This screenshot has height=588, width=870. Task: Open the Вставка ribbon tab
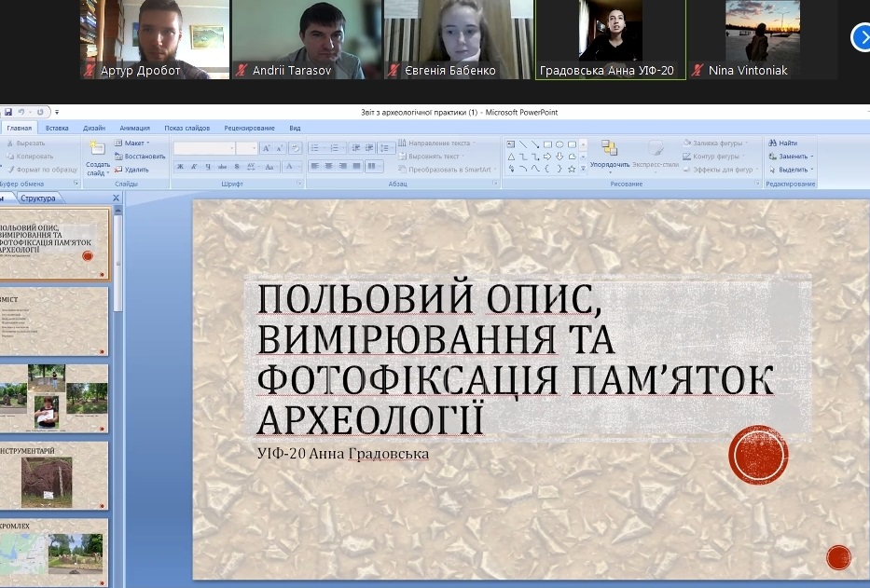[57, 128]
